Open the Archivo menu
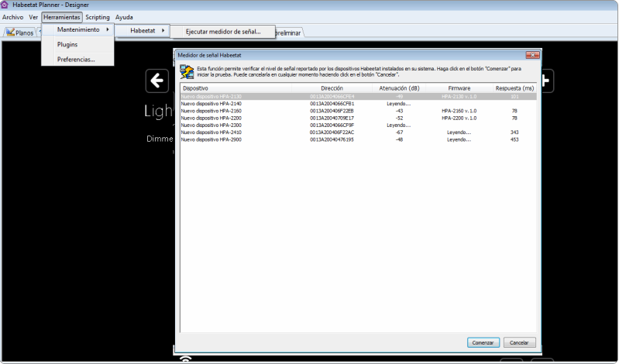 click(12, 17)
